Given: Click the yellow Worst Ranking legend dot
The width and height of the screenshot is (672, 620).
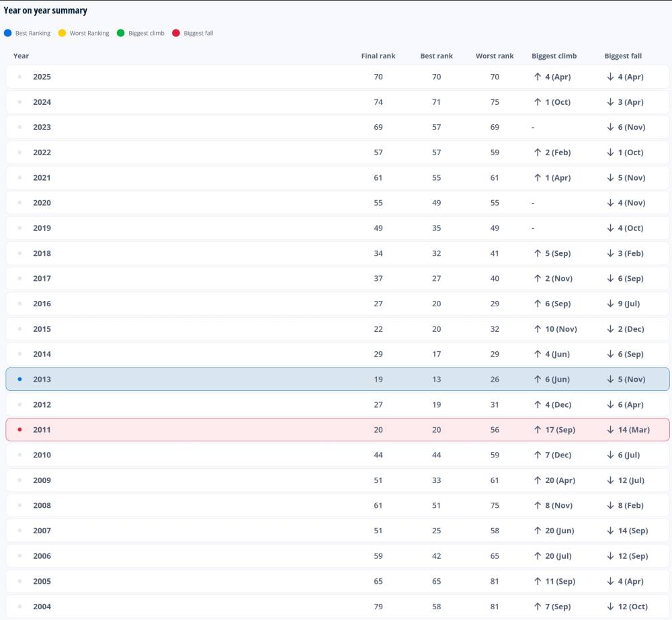Looking at the screenshot, I should pos(62,33).
